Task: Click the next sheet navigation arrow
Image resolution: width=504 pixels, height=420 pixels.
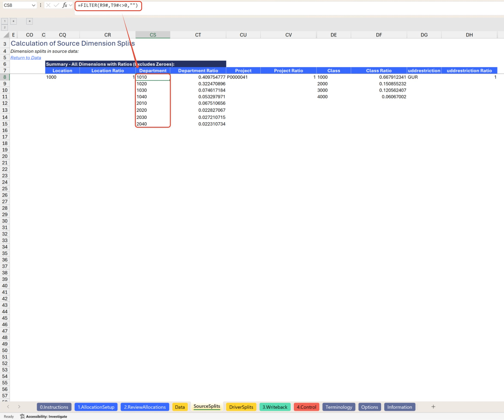Action: 19,407
